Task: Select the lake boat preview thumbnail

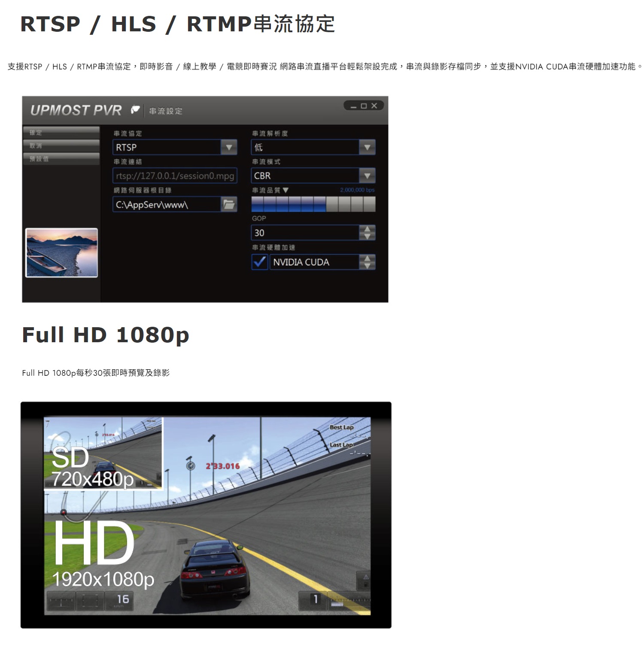Action: point(62,252)
